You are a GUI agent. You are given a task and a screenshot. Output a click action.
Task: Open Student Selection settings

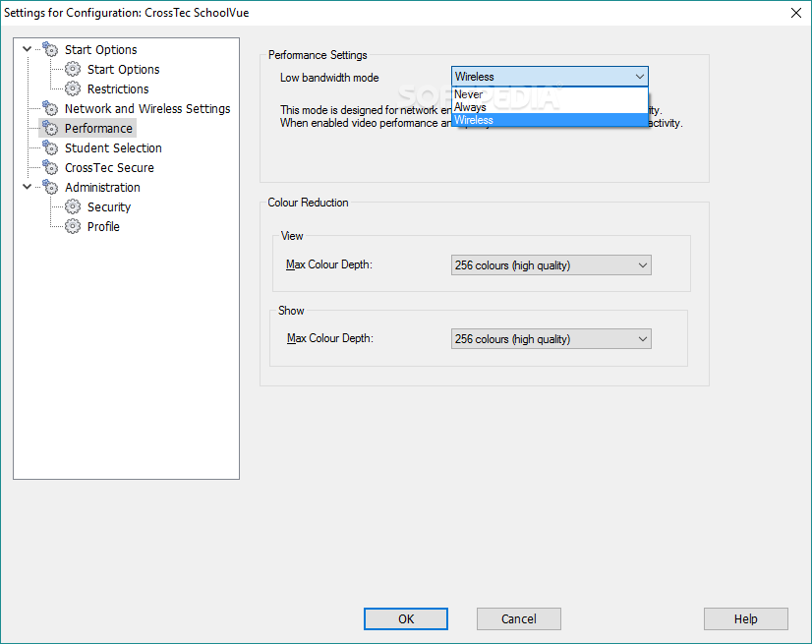point(113,148)
